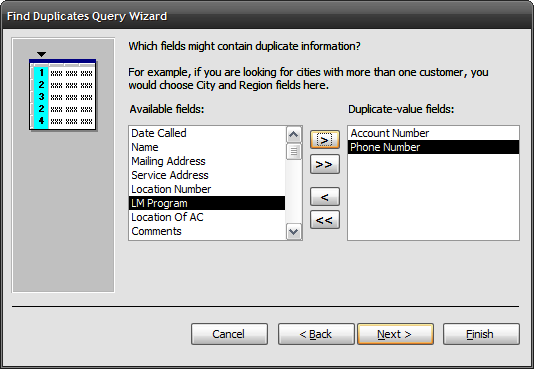This screenshot has height=369, width=534.
Task: Select Service Address field
Action: click(x=207, y=175)
